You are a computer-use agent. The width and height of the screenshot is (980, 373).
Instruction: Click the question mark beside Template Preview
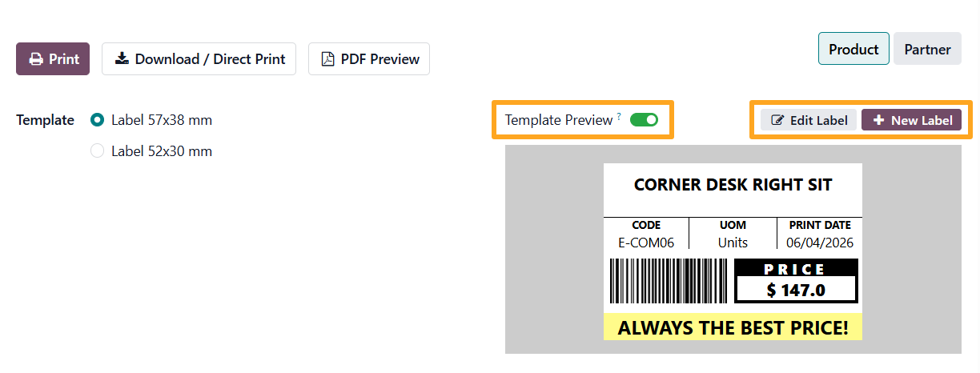pos(619,117)
